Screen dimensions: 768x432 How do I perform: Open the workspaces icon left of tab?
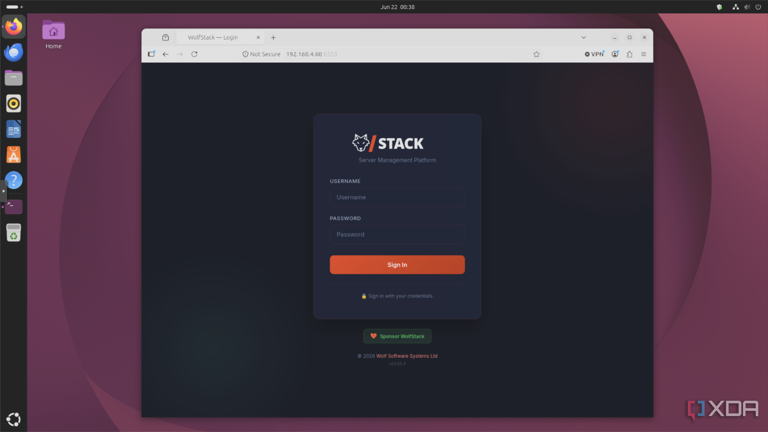(166, 38)
